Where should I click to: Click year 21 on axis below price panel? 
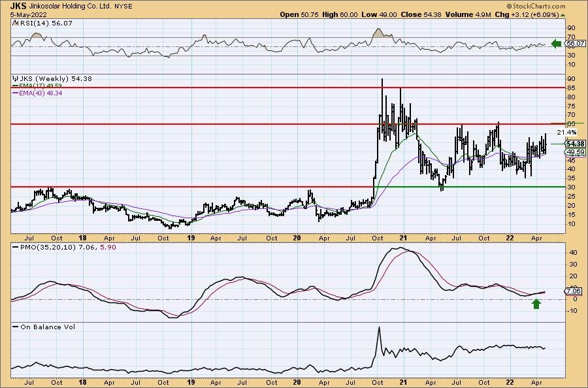tap(404, 238)
